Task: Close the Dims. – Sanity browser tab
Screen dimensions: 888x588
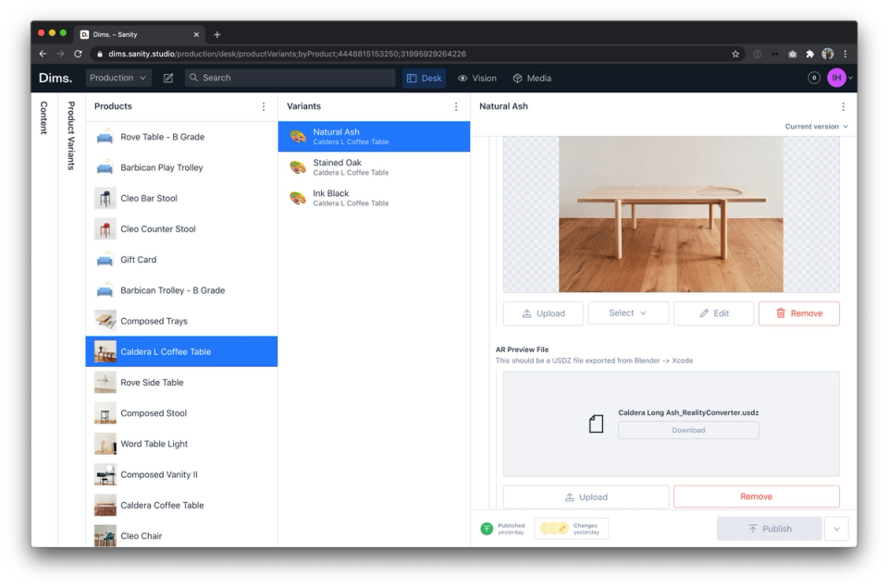Action: pyautogui.click(x=196, y=34)
